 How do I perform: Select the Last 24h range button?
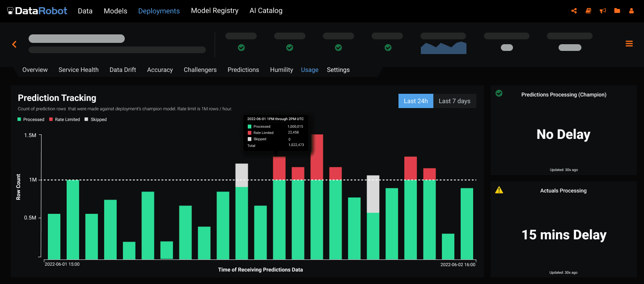(415, 101)
